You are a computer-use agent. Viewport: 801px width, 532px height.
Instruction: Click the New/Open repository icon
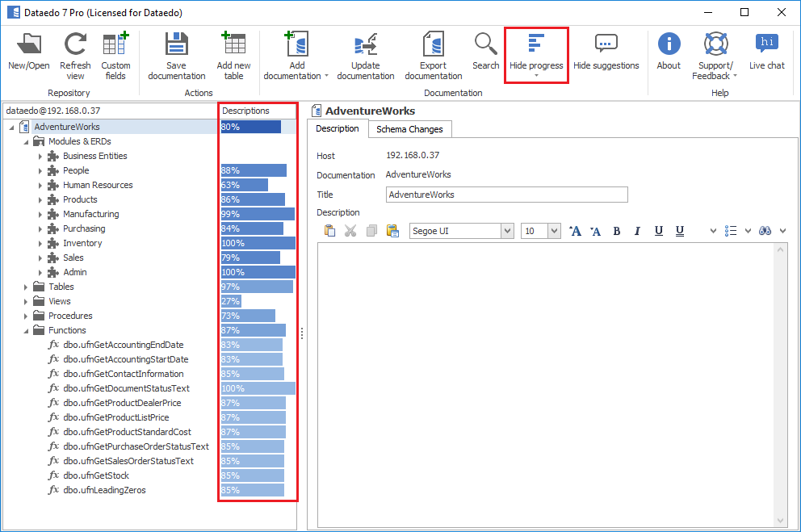[29, 46]
